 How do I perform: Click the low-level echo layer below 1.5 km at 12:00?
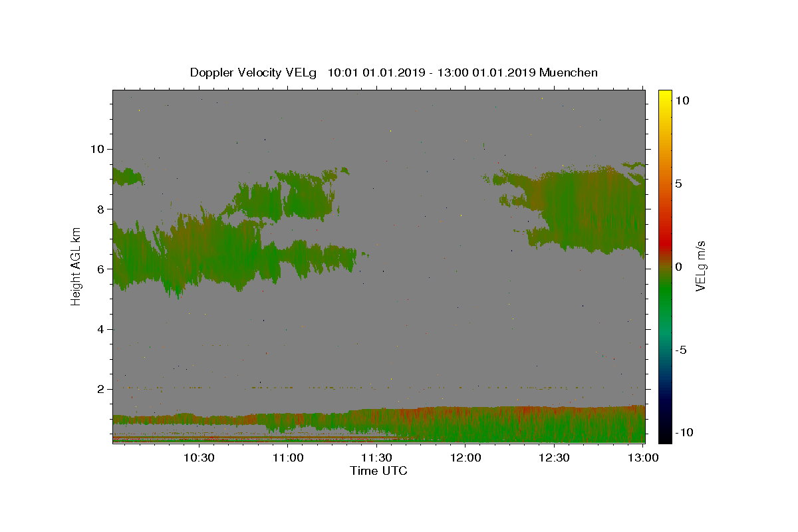[x=465, y=424]
